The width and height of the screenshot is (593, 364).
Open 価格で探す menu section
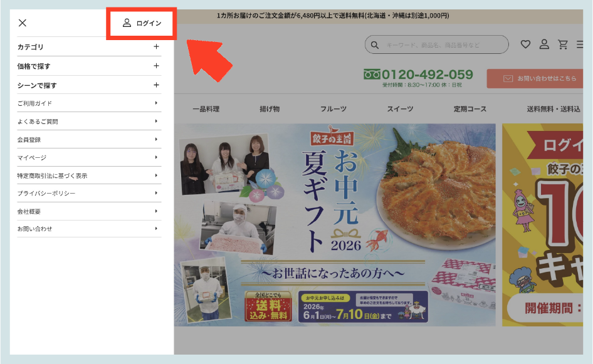(89, 66)
